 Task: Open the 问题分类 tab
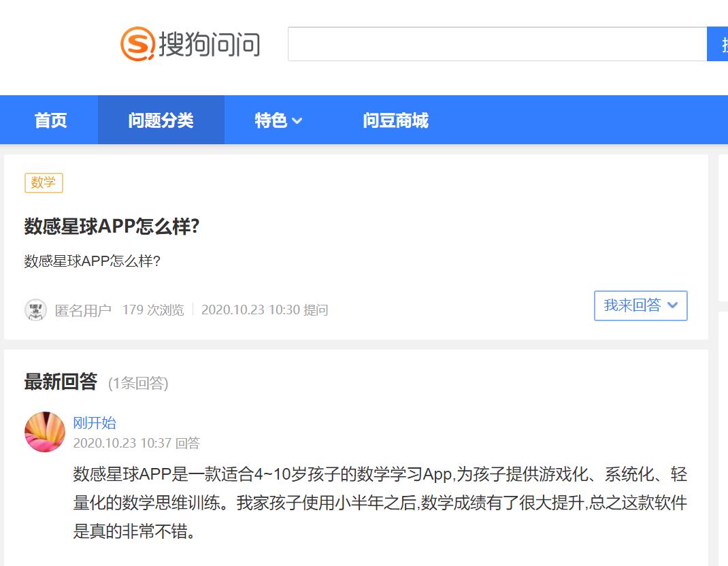pos(161,120)
